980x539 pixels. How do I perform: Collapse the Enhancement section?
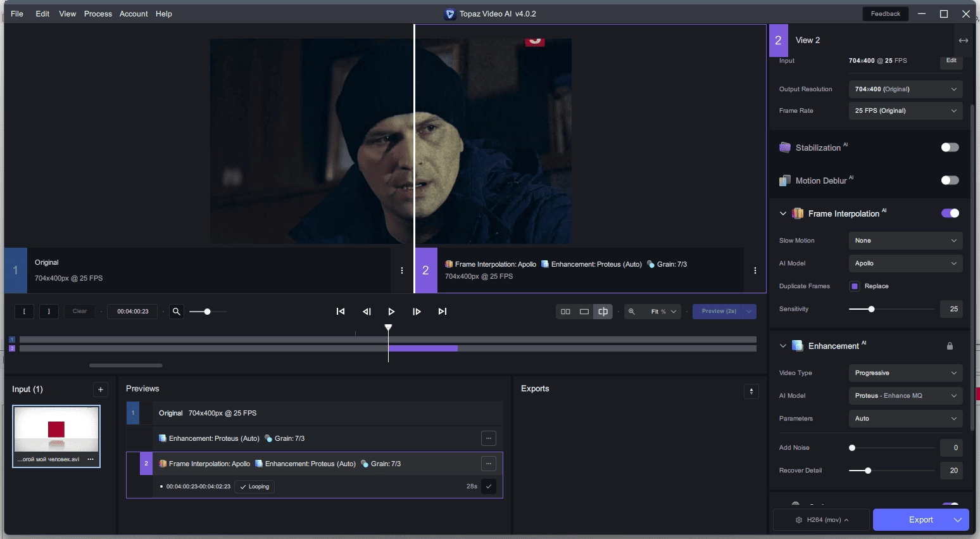[783, 346]
